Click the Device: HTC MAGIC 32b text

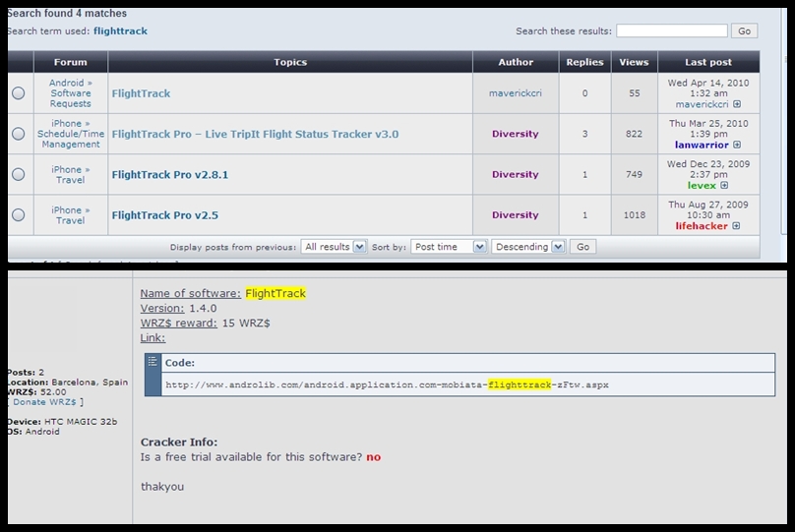coord(62,422)
